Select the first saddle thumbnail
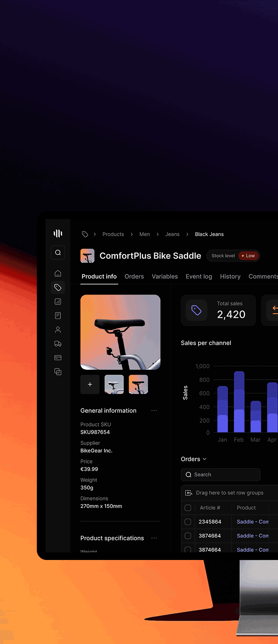The height and width of the screenshot is (644, 278). [x=114, y=384]
